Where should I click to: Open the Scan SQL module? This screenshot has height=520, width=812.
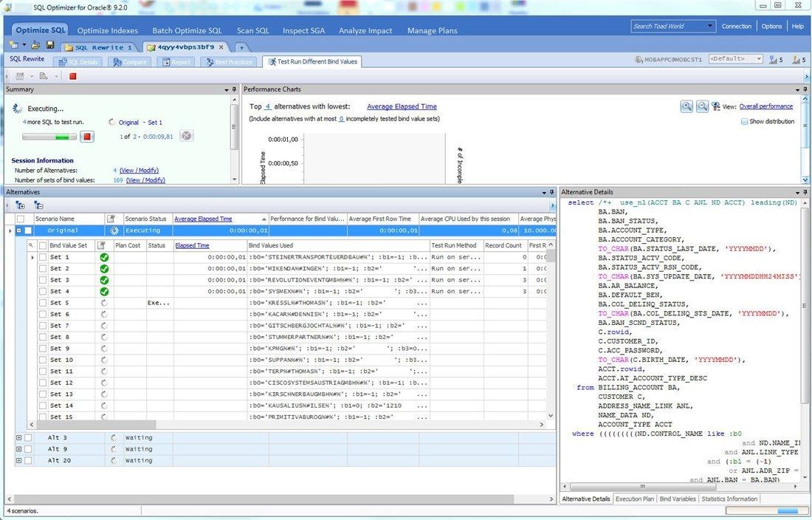(x=253, y=30)
